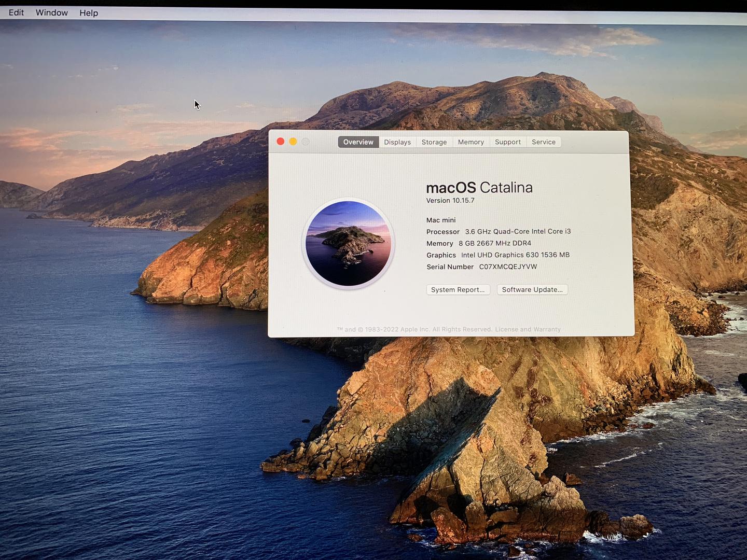
Task: Open the Service tab
Action: 544,142
